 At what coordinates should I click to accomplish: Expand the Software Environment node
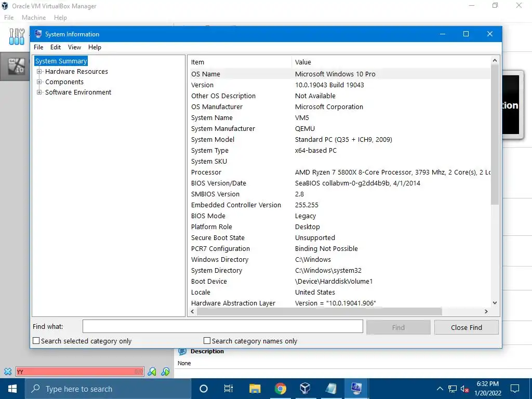click(x=39, y=92)
